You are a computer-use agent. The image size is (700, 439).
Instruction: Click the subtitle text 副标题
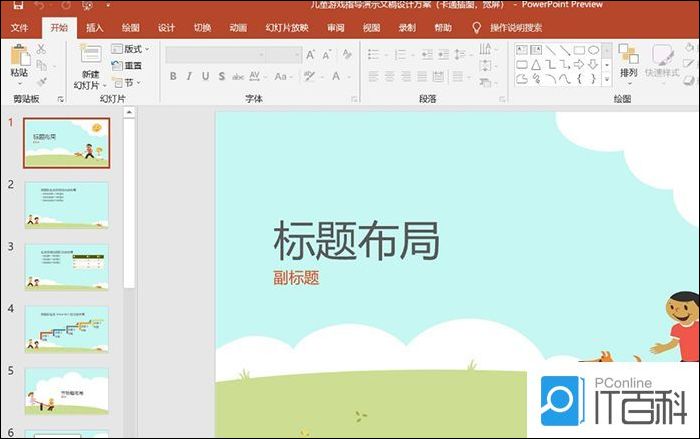[296, 278]
